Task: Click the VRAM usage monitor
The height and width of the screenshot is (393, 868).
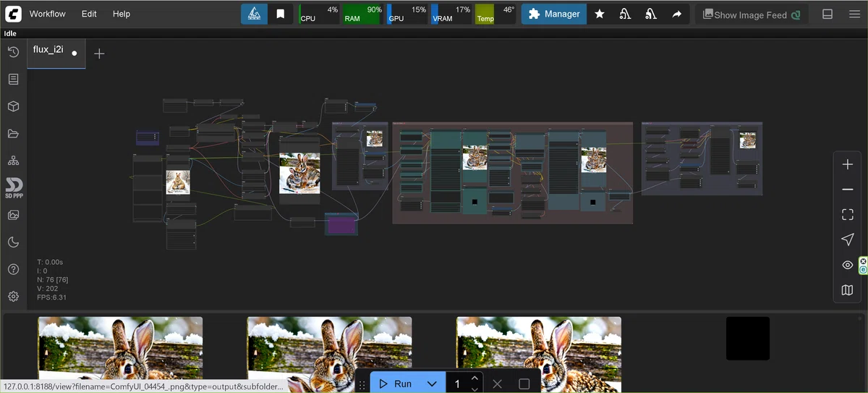Action: pos(451,14)
